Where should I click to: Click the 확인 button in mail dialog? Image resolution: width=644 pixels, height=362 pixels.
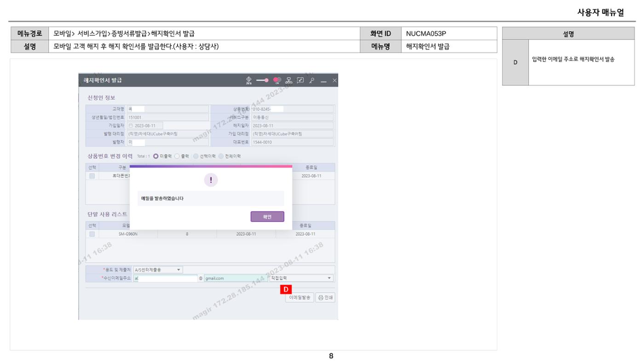pos(267,216)
